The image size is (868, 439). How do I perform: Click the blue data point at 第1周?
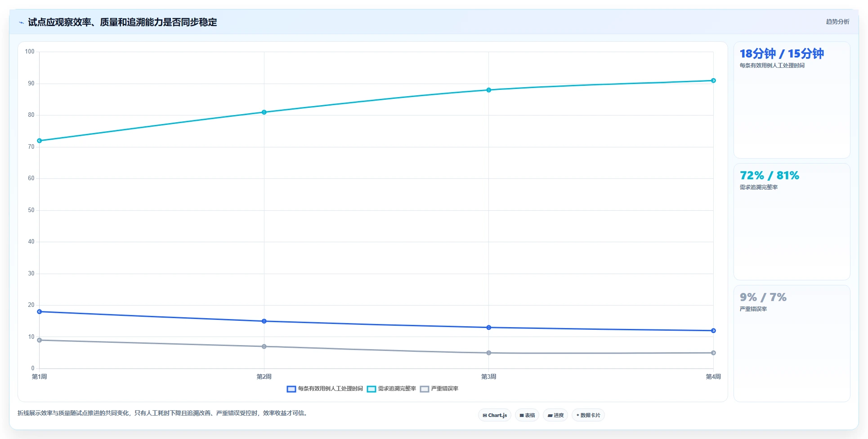coord(40,311)
